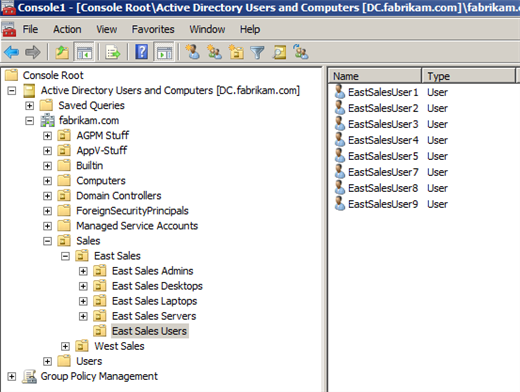Open the Window menu
The height and width of the screenshot is (392, 520).
tap(207, 29)
